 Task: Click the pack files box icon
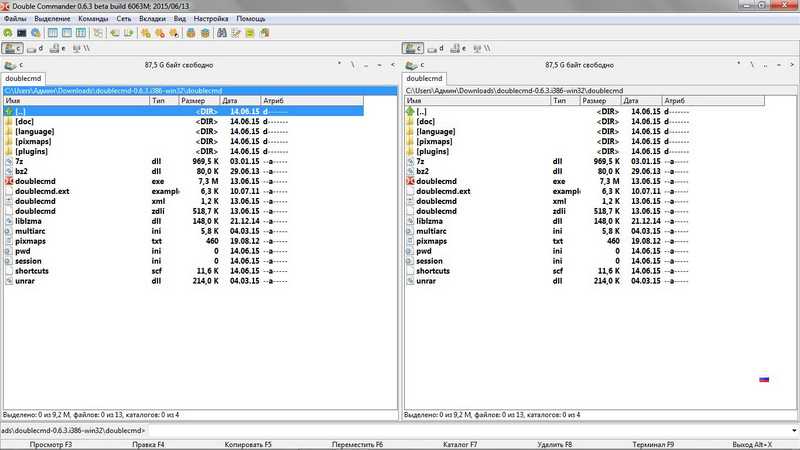point(191,33)
